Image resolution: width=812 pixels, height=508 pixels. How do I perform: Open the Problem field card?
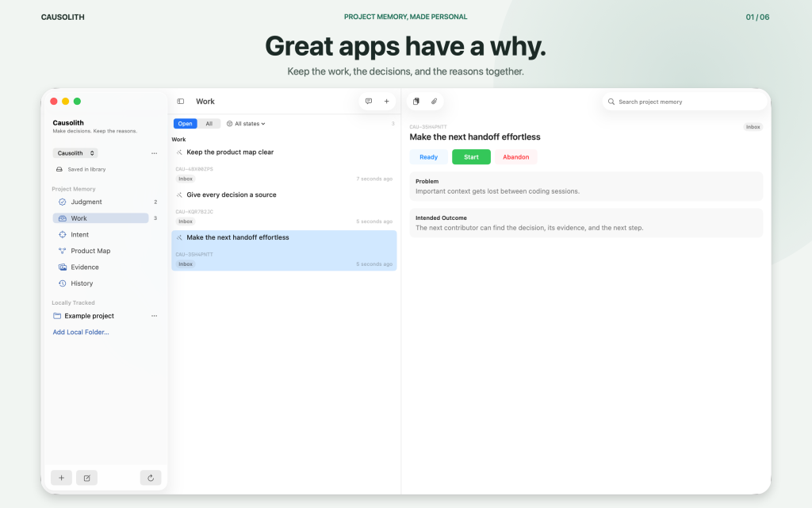586,187
